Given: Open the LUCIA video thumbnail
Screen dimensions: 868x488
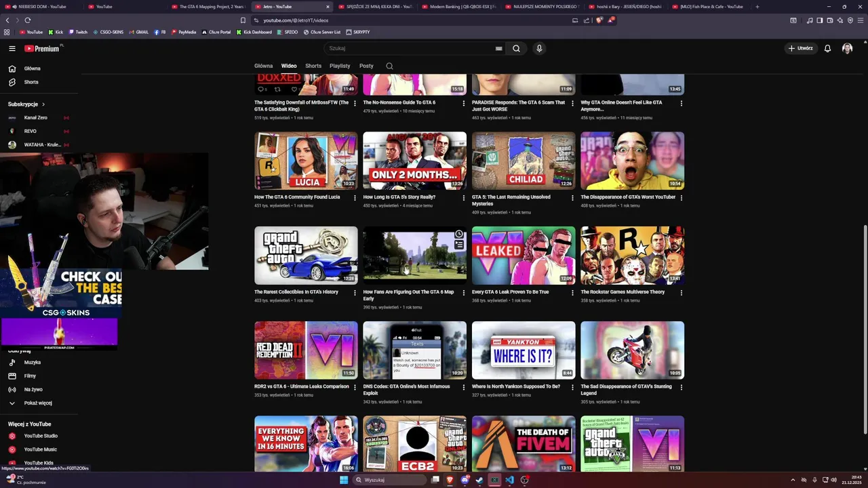Looking at the screenshot, I should [306, 161].
